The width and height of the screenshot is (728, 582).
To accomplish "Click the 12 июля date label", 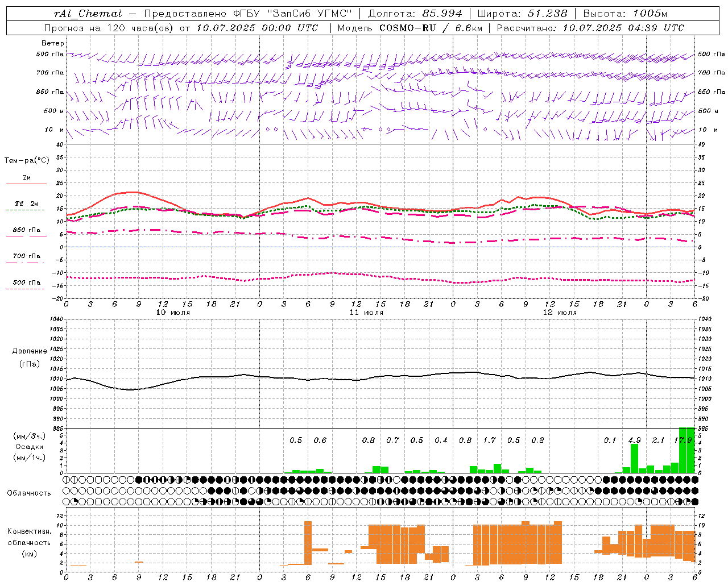I will 560,313.
